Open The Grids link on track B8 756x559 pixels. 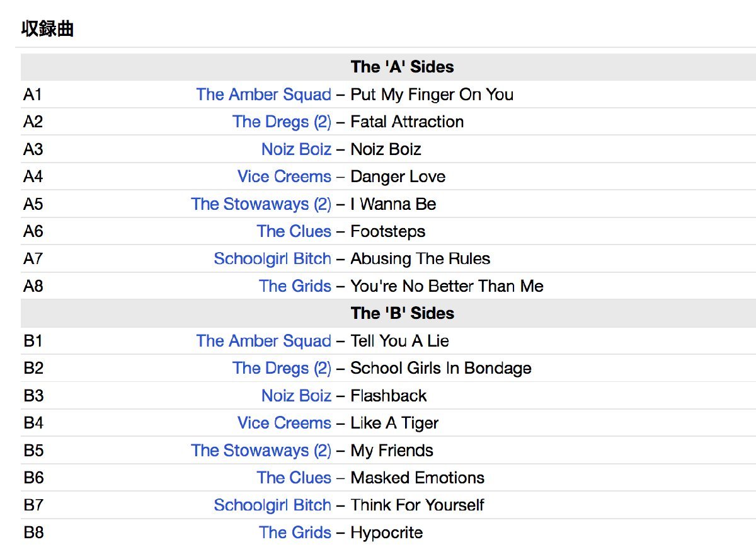pyautogui.click(x=295, y=533)
